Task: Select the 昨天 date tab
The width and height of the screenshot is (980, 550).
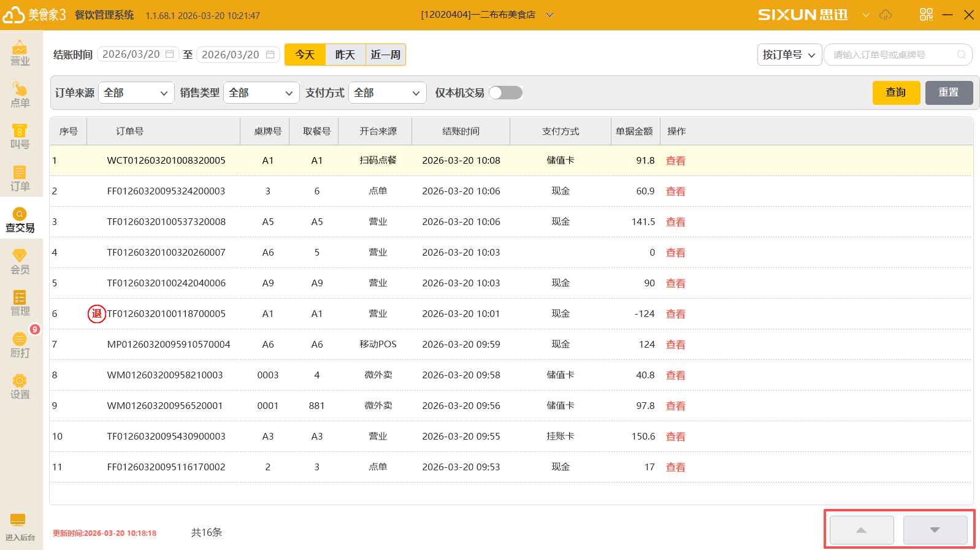Action: [345, 55]
